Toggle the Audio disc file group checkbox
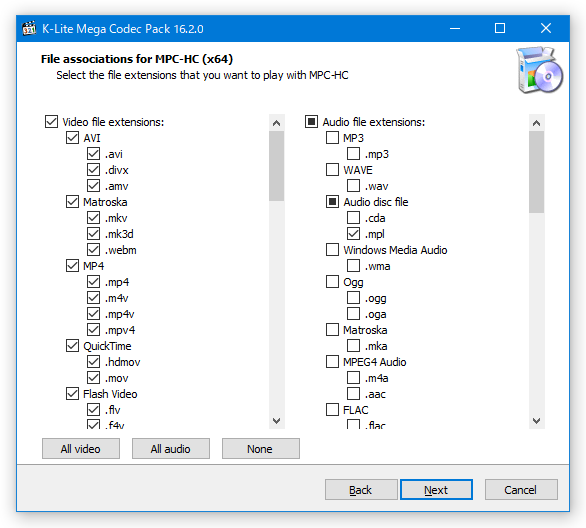 click(x=332, y=202)
